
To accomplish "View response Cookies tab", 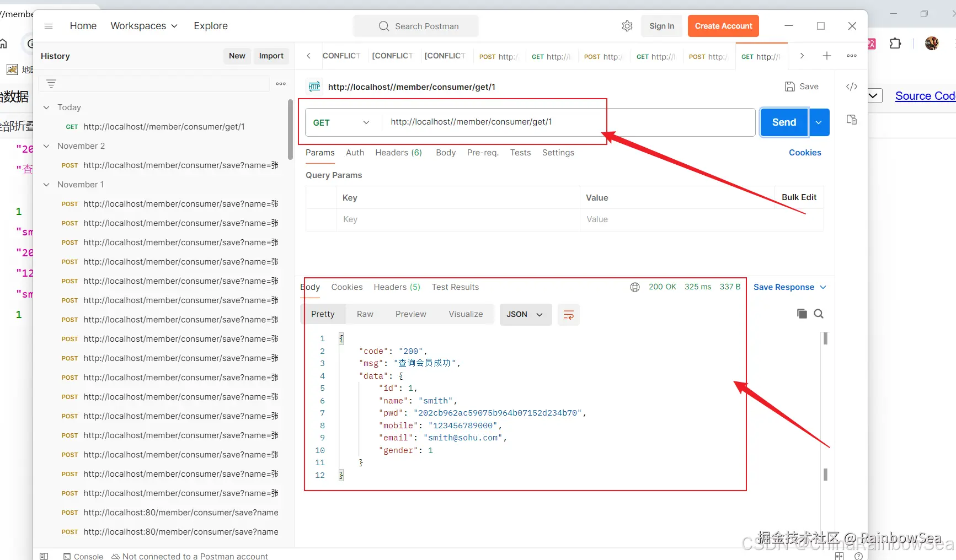I will [347, 287].
